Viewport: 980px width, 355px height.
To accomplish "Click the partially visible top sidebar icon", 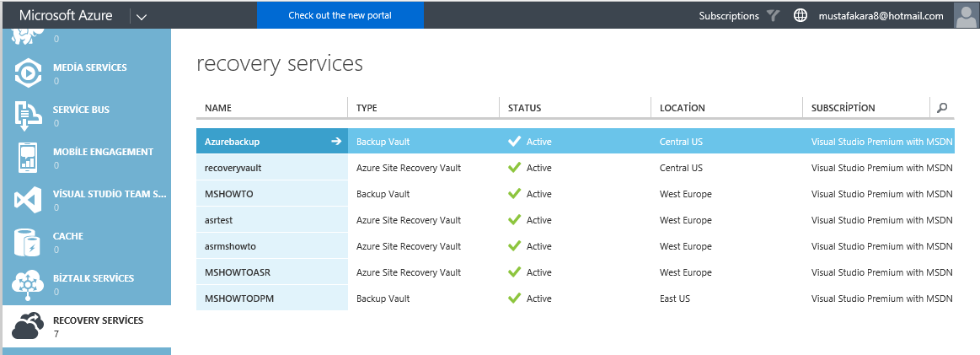I will tap(28, 39).
